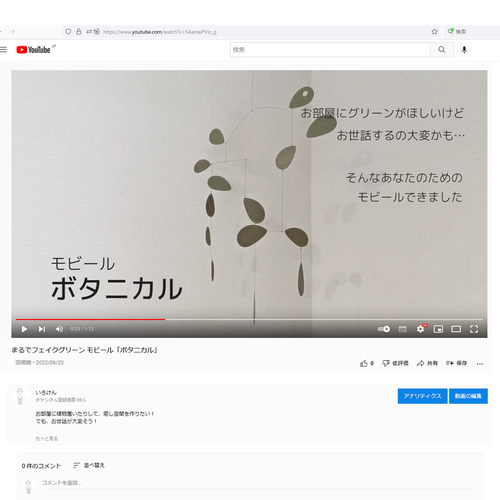Viewport: 500px width, 500px height.
Task: Click the add comment input field
Action: click(258, 483)
